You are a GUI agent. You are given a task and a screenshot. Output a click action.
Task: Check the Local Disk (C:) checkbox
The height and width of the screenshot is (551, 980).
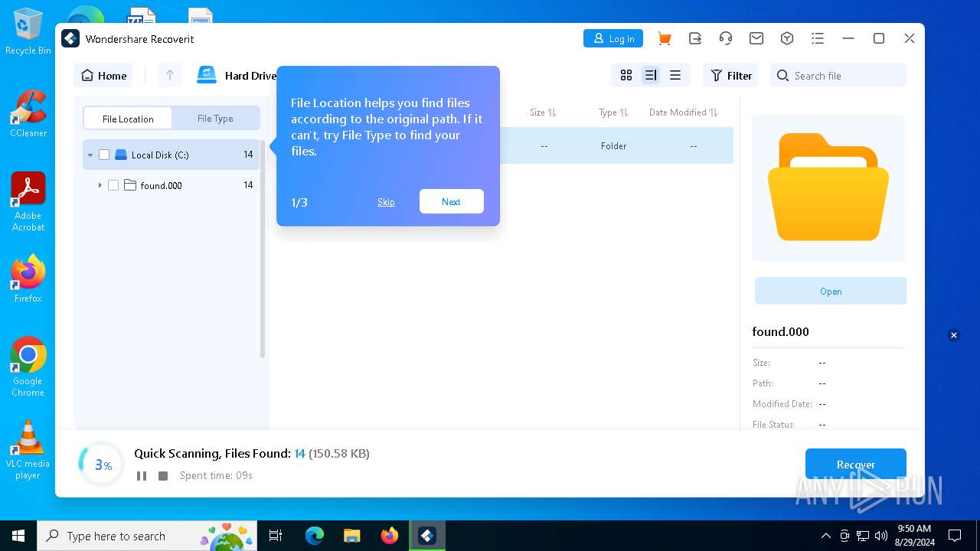coord(104,155)
